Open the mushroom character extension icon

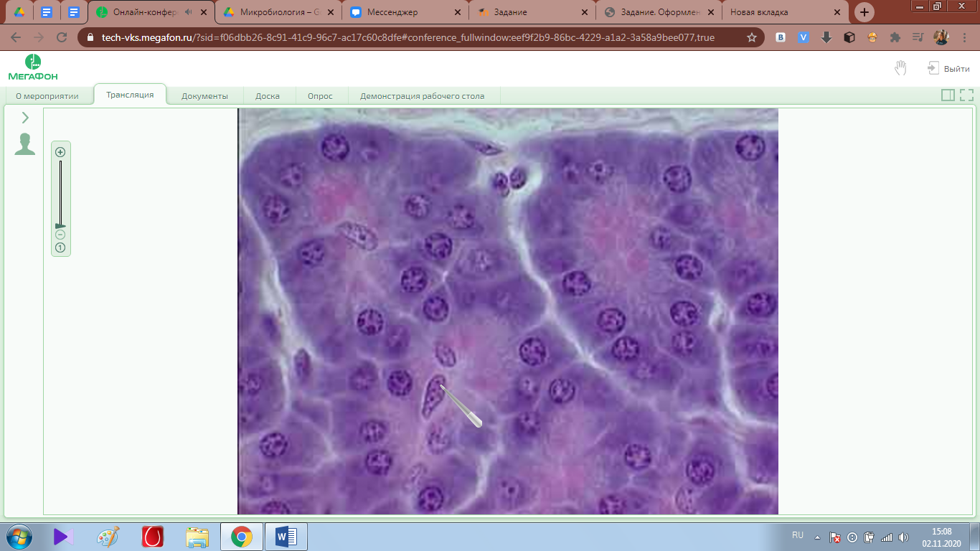872,37
